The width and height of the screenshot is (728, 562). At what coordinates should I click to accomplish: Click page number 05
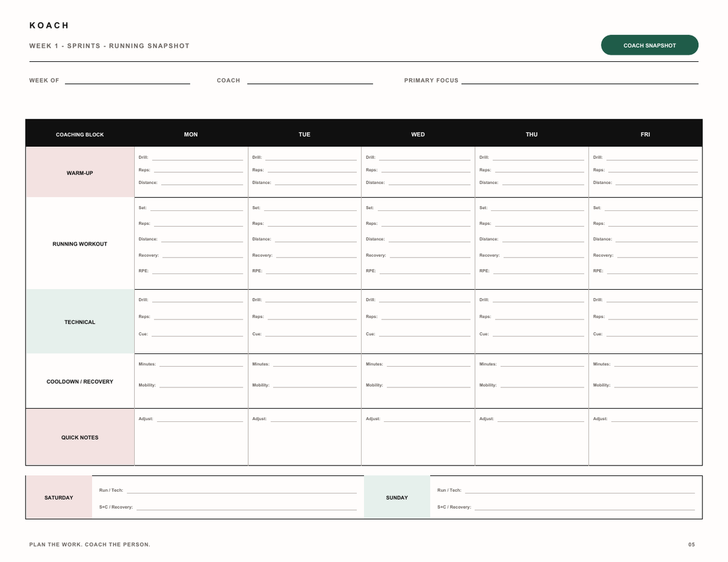(692, 544)
